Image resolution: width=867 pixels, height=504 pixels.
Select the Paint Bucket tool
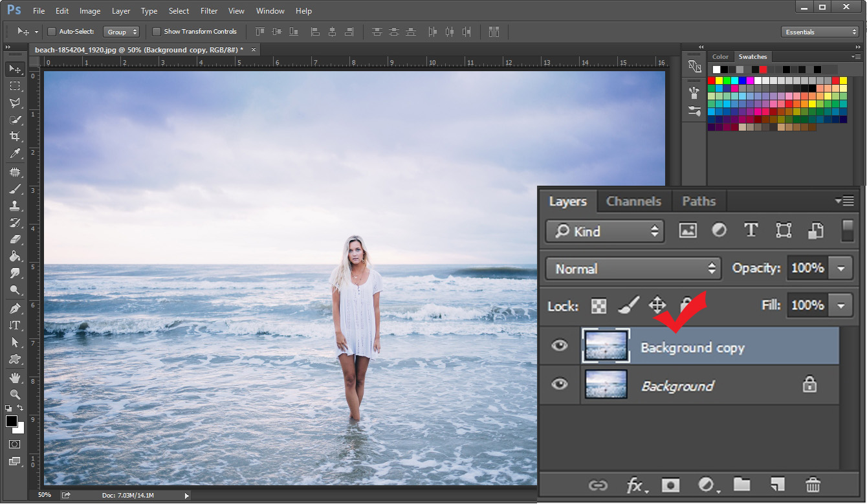[14, 256]
